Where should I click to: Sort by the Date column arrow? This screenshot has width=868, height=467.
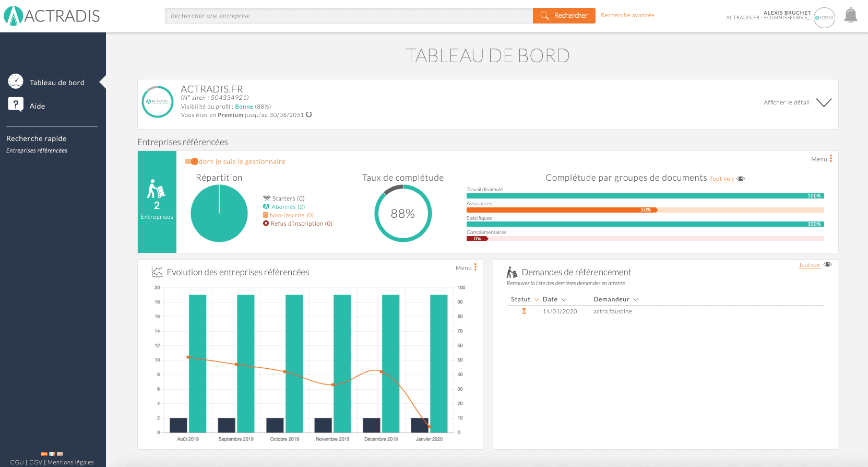pos(564,299)
